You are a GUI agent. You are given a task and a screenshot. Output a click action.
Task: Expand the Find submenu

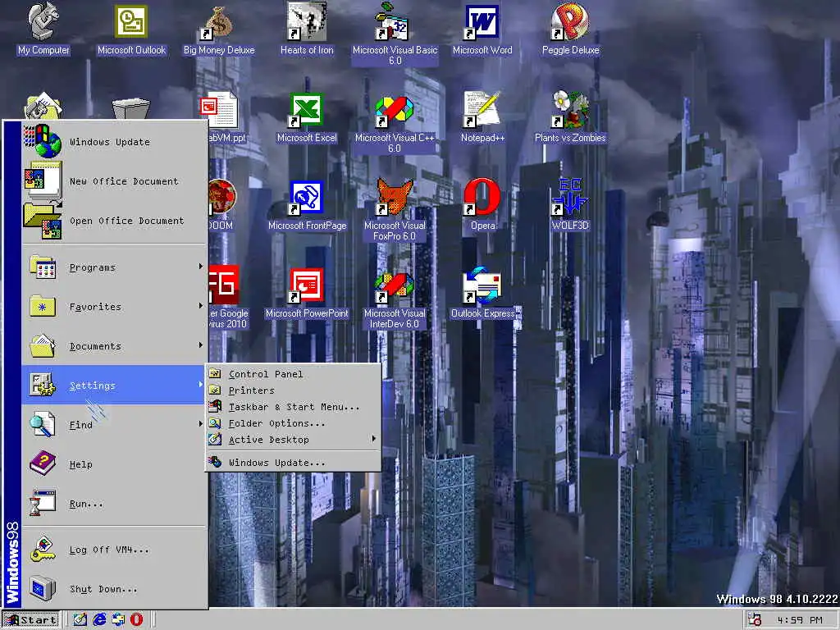click(115, 424)
